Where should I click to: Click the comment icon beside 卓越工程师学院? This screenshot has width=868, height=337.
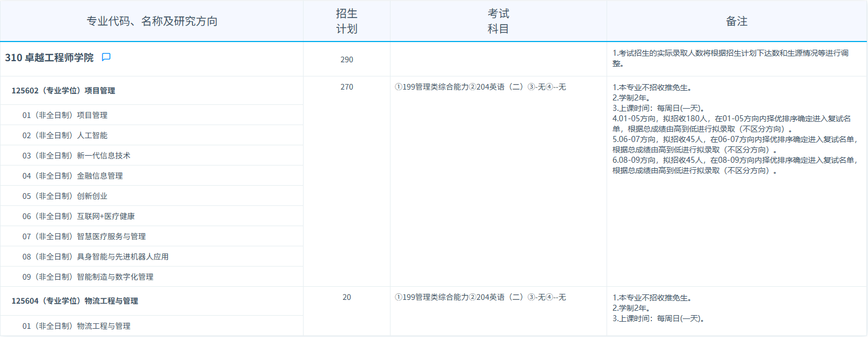(x=106, y=57)
